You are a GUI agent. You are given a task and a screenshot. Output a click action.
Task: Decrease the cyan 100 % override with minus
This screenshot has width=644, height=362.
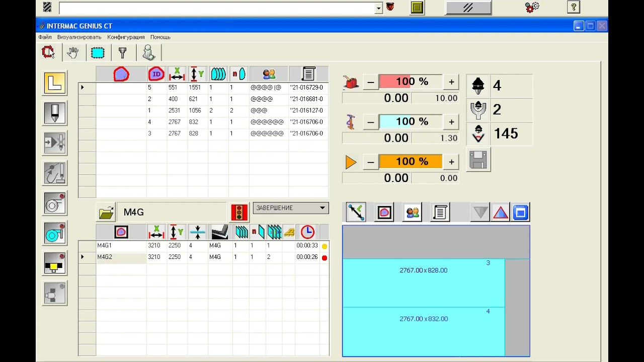(371, 122)
